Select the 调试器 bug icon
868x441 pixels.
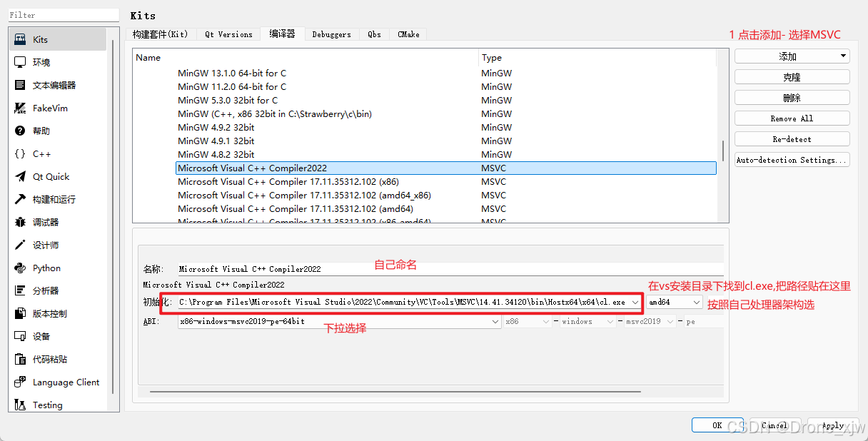[20, 223]
